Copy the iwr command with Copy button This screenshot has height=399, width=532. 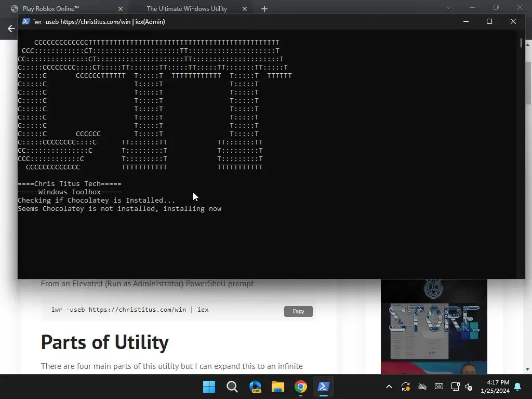[x=298, y=311]
